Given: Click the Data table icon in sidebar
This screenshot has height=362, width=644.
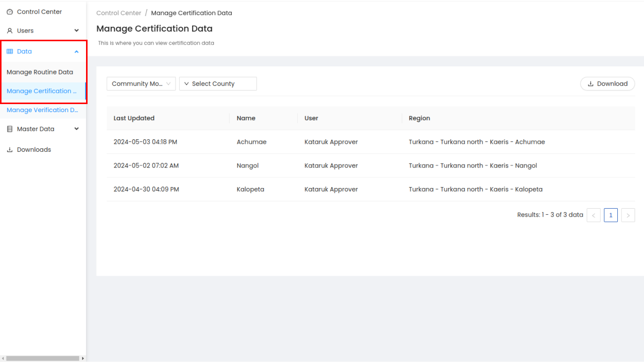Looking at the screenshot, I should pyautogui.click(x=10, y=51).
